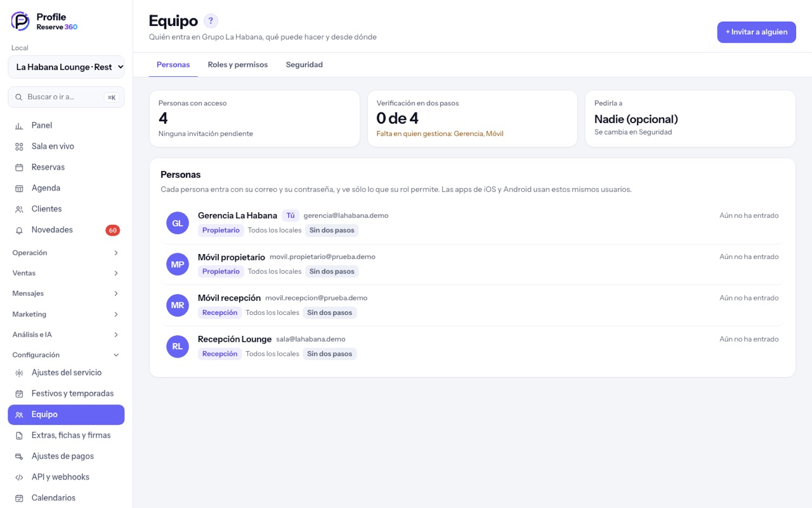The height and width of the screenshot is (508, 812).
Task: Open API y webhooks code icon
Action: pos(19,477)
